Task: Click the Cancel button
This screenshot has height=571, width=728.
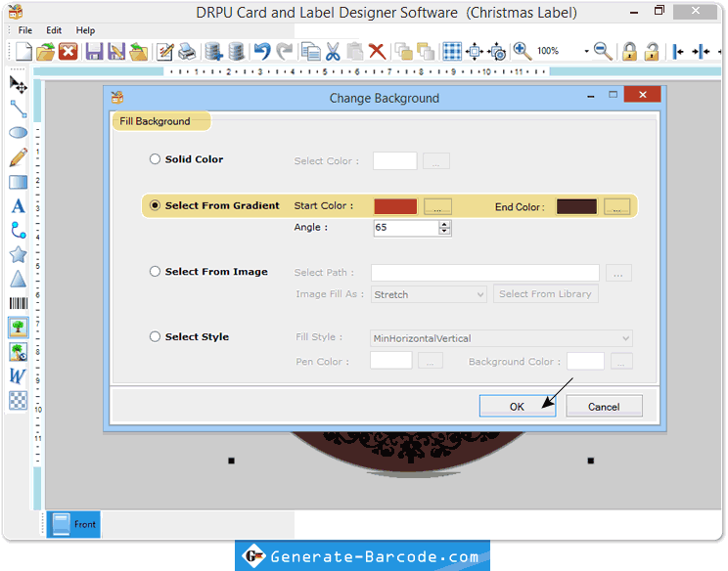Action: [x=604, y=407]
